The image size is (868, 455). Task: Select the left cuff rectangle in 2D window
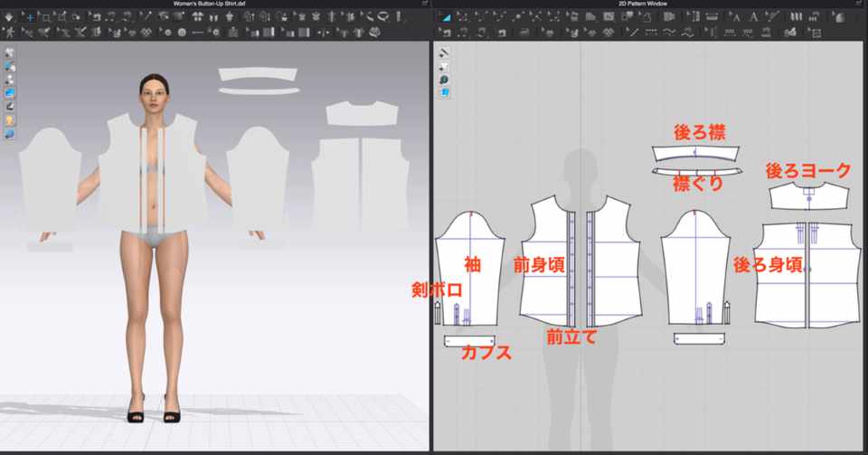coord(469,341)
